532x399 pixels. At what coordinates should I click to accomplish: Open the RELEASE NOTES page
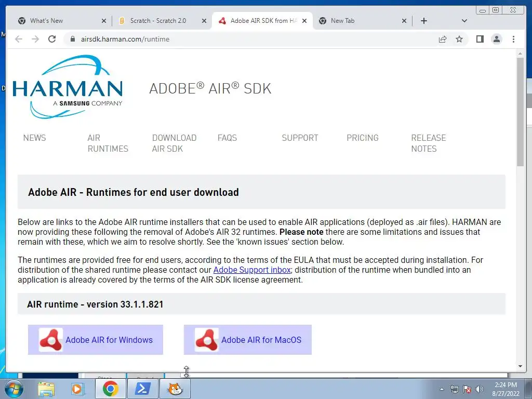click(x=428, y=143)
